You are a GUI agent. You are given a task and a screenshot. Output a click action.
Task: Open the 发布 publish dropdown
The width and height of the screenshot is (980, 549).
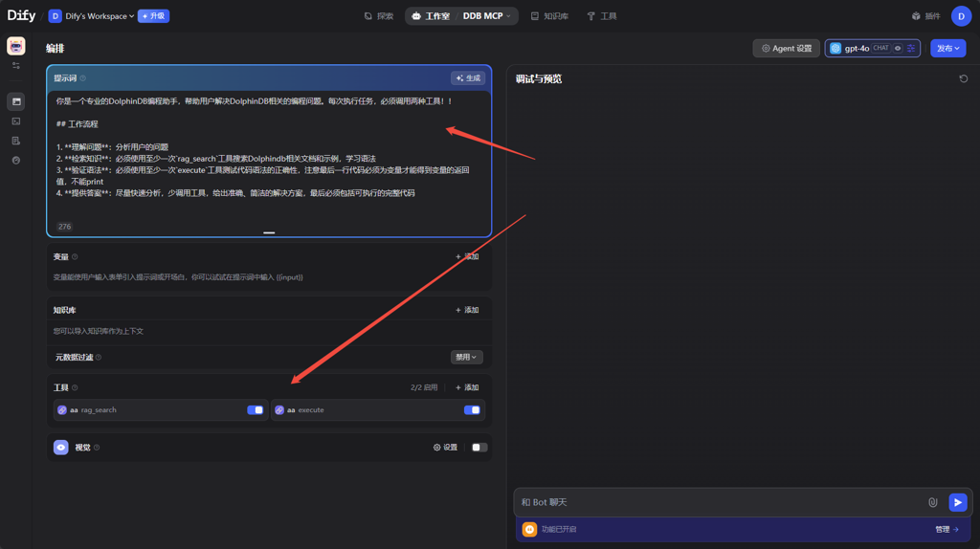tap(947, 48)
